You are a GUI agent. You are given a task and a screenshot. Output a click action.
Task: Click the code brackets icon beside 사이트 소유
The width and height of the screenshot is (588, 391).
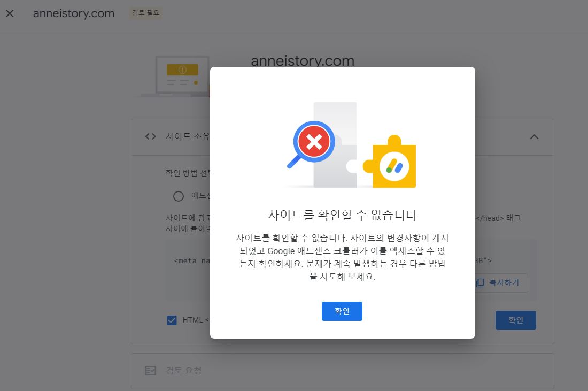coord(150,136)
